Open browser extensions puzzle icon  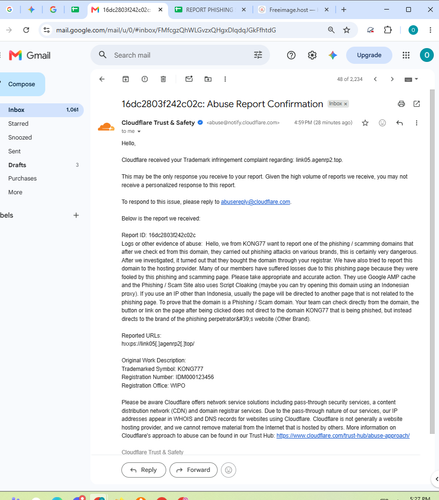click(x=388, y=30)
